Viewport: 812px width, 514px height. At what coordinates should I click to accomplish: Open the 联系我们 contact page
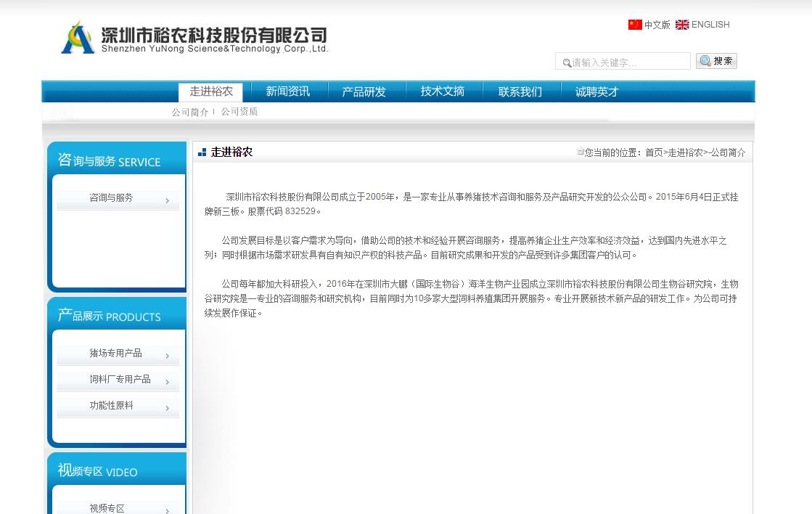click(520, 91)
